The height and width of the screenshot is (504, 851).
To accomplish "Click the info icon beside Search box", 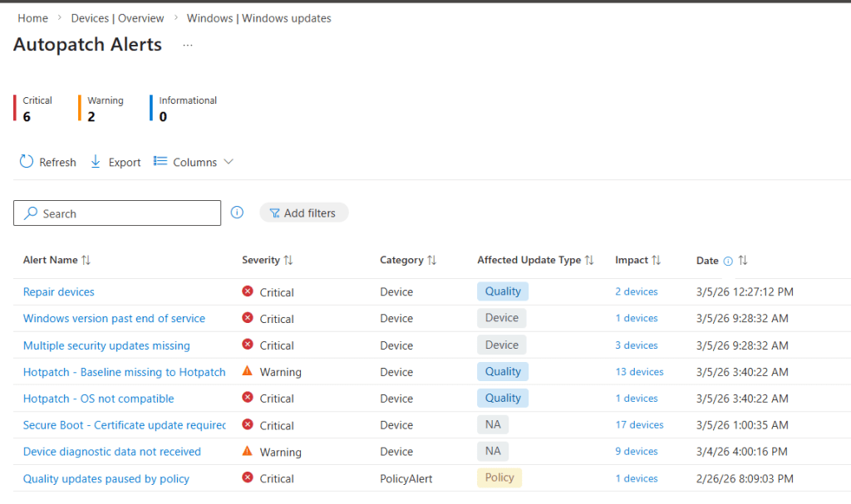I will (x=237, y=213).
